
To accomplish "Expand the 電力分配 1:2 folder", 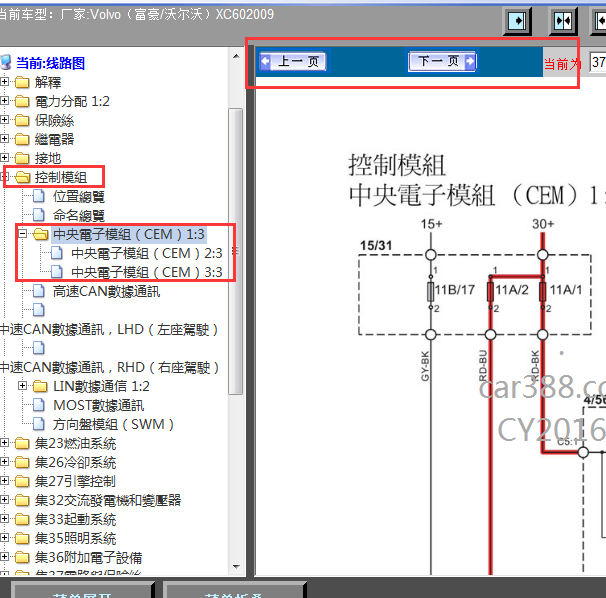I will click(5, 101).
